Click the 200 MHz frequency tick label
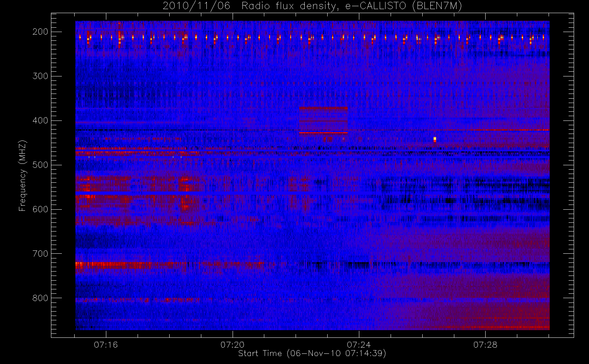 coord(40,32)
